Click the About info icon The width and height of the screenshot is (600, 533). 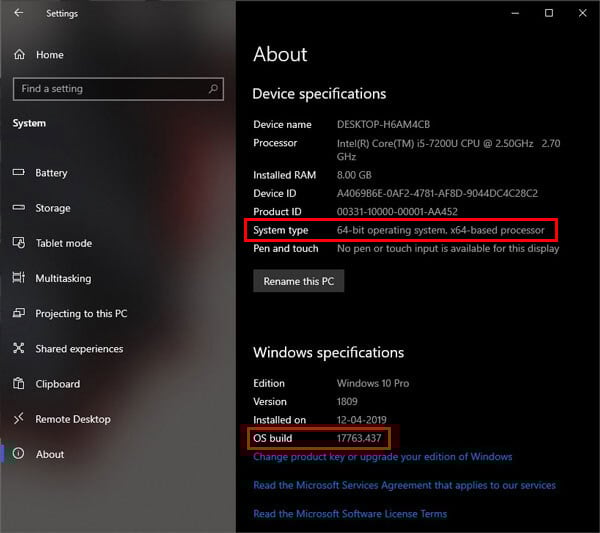18,453
